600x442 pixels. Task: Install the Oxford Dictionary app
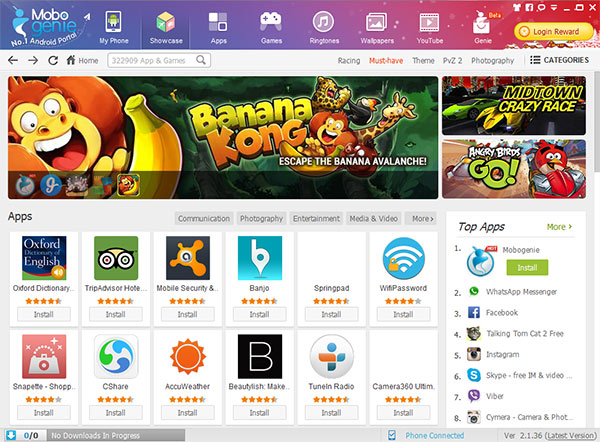pos(44,314)
